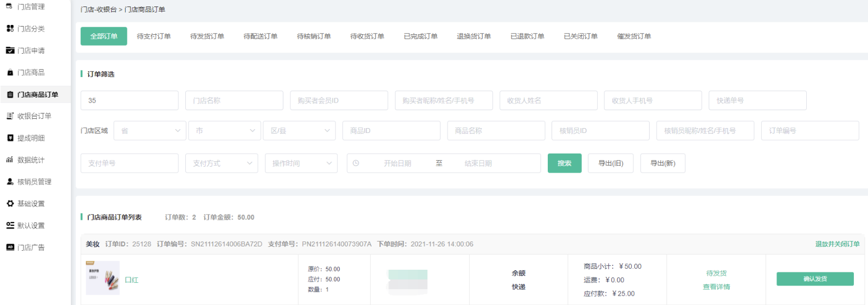The image size is (868, 305).
Task: Open 基础设置 gear icon
Action: [x=10, y=204]
